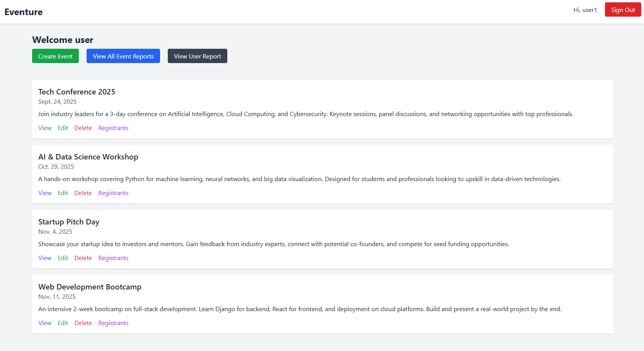644x351 pixels.
Task: View the Web Development Bootcamp event
Action: (45, 323)
